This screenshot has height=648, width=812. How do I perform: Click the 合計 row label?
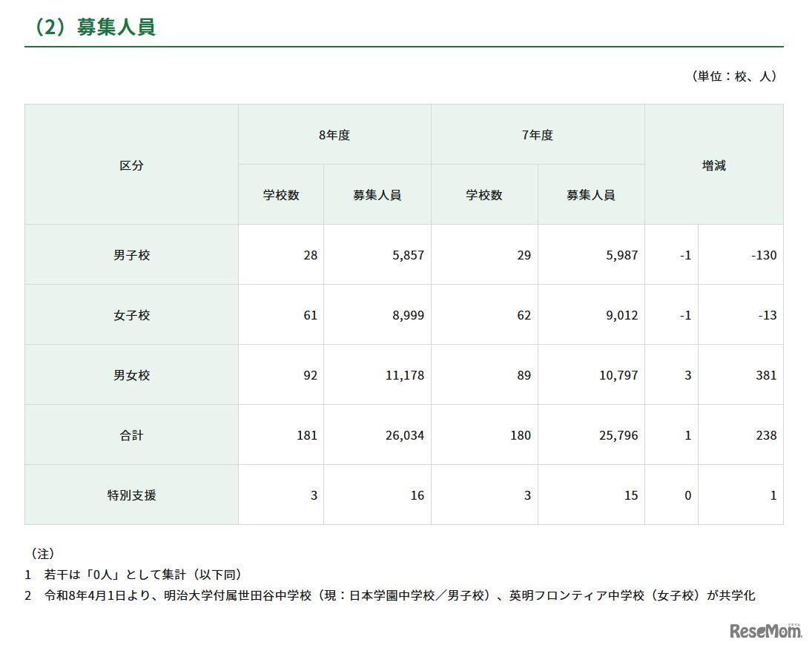pos(131,435)
